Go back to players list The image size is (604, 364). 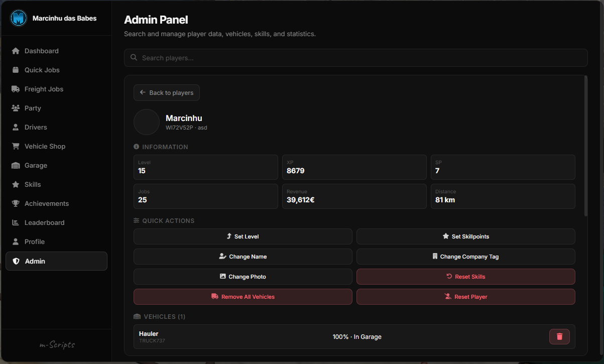coord(167,92)
